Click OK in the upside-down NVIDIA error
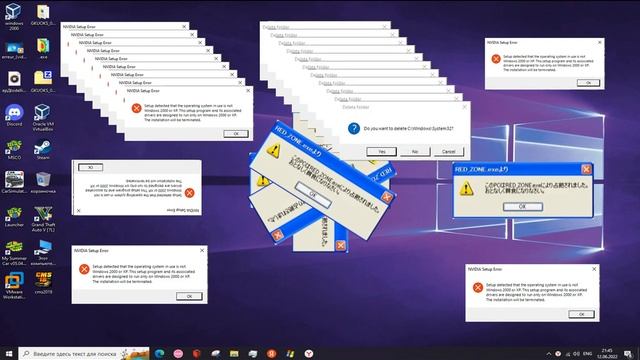The width and height of the screenshot is (640, 360). click(x=90, y=167)
